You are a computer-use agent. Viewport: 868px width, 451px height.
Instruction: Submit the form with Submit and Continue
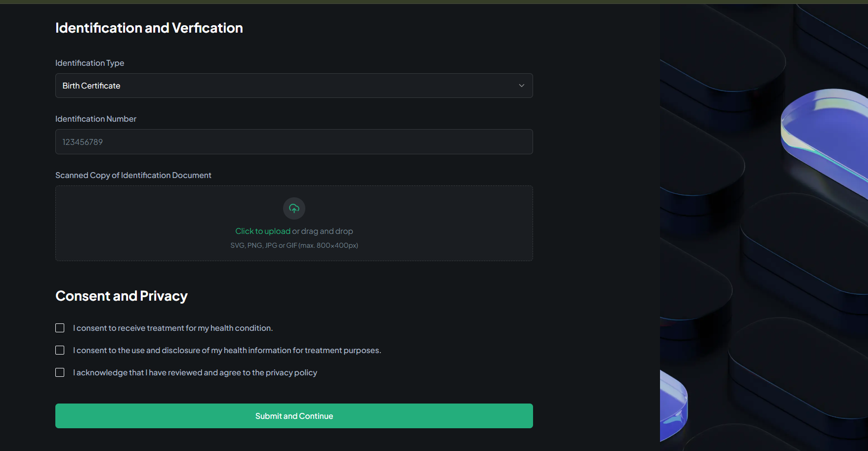coord(294,416)
